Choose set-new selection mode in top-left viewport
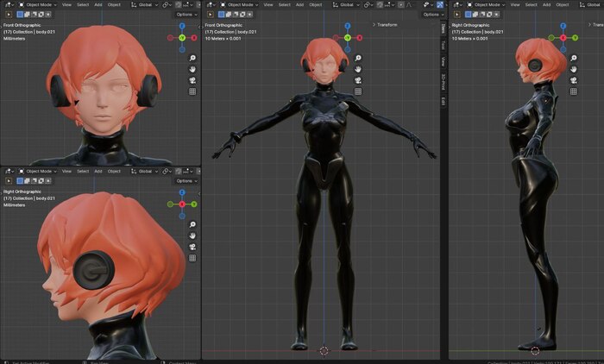This screenshot has width=604, height=364. pos(20,15)
